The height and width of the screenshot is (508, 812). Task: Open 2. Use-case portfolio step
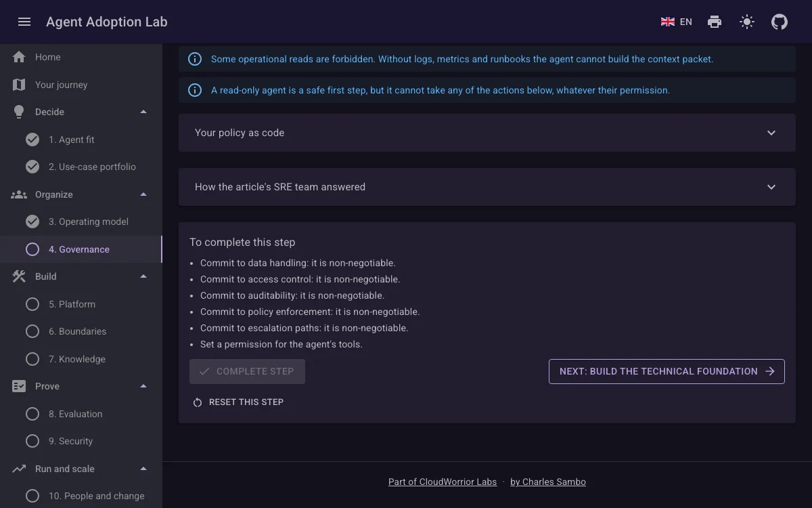click(x=81, y=167)
